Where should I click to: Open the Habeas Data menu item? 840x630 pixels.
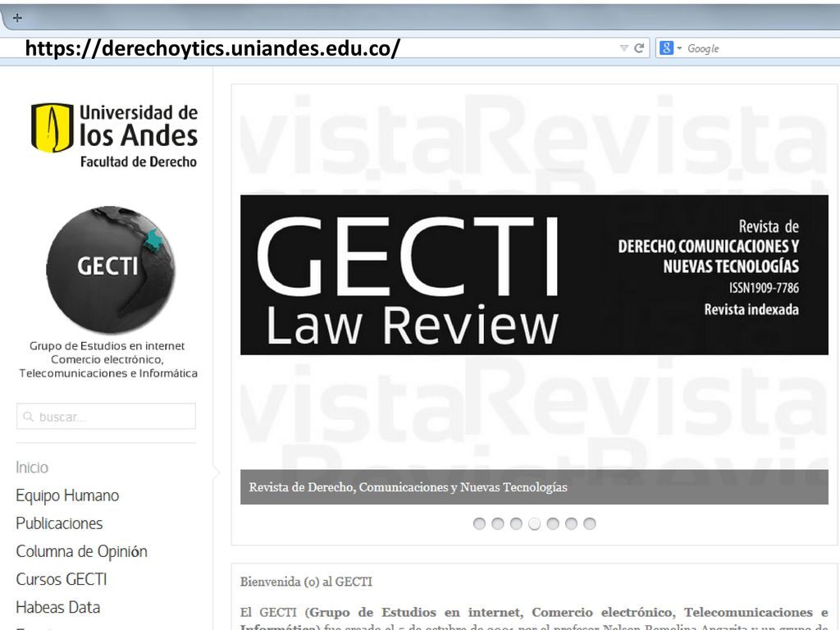click(58, 607)
